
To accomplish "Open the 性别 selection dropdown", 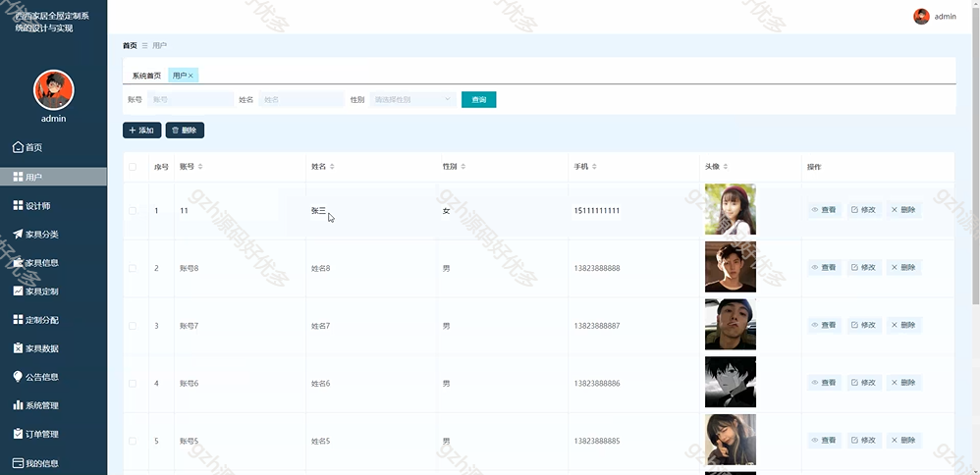I will tap(412, 99).
